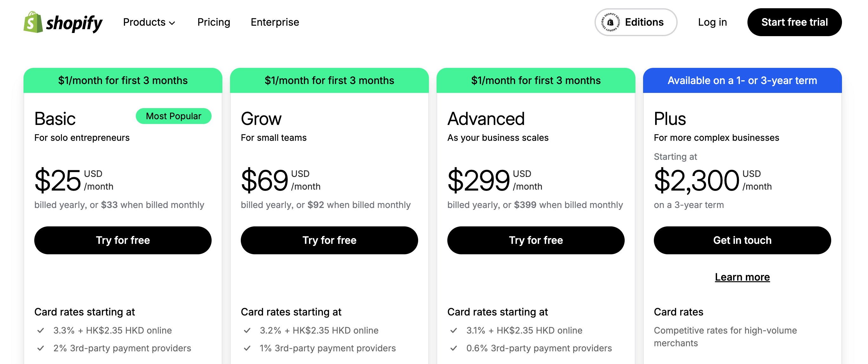Go to the Enterprise menu item
The width and height of the screenshot is (868, 364).
275,22
